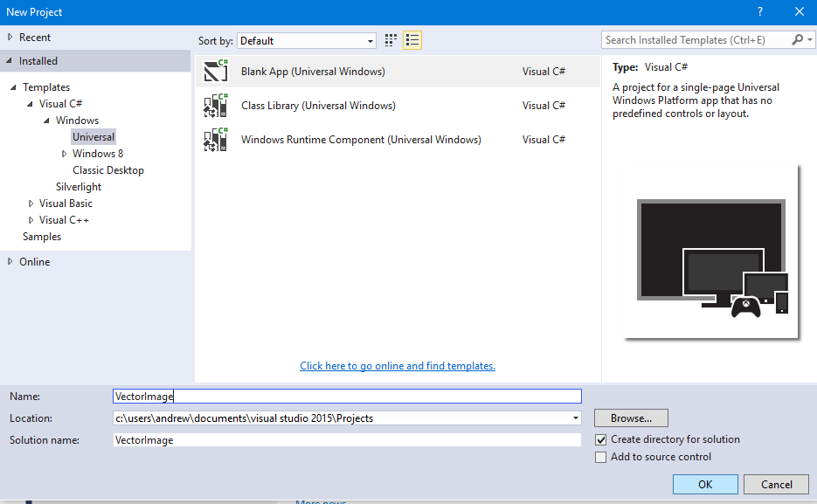Collapse the Windows tree node
Viewport: 817px width, 504px height.
pyautogui.click(x=46, y=121)
